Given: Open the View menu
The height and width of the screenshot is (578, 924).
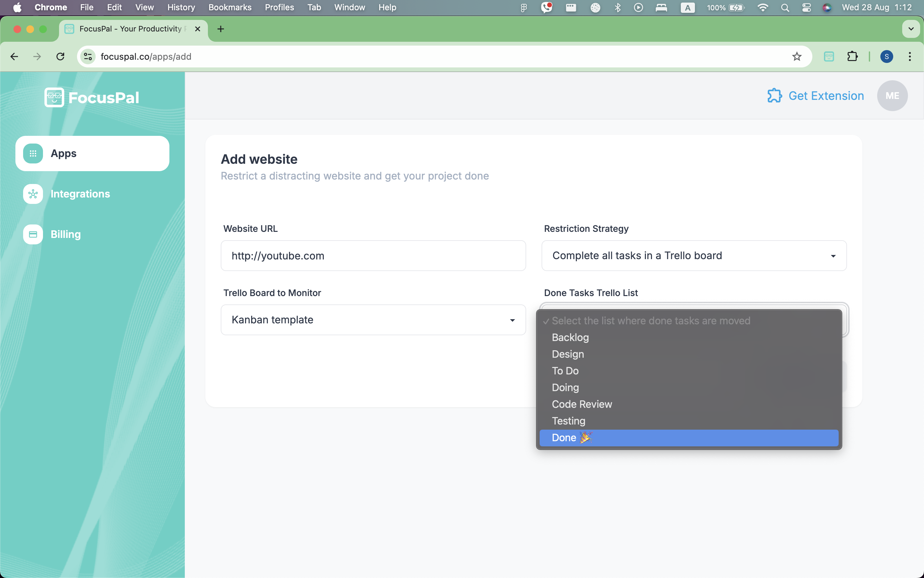Looking at the screenshot, I should (144, 7).
